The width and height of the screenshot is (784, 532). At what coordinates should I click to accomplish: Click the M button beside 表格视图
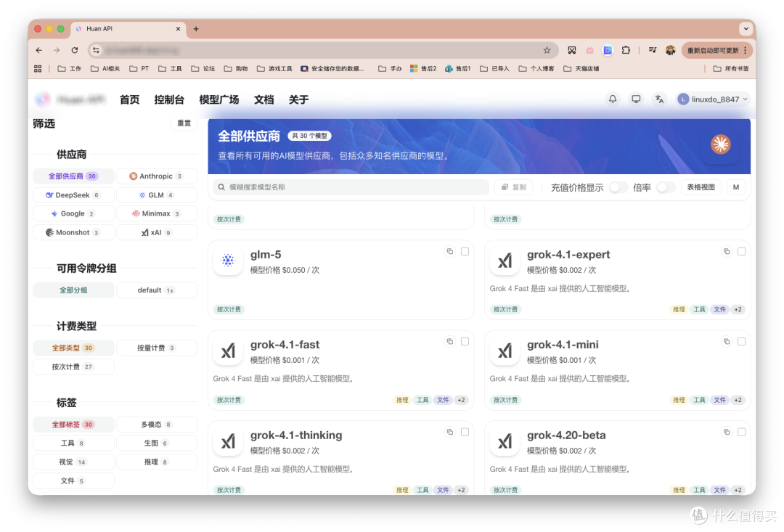[736, 187]
